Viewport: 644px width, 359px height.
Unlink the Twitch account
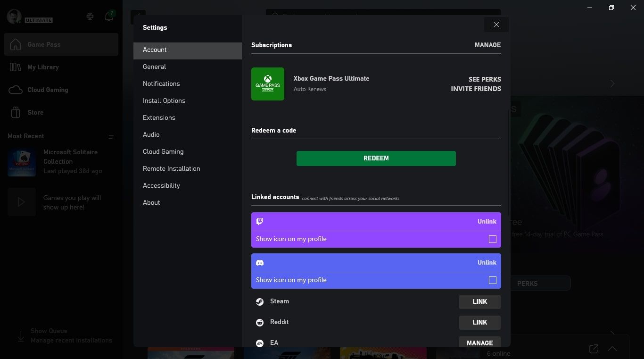(x=487, y=221)
